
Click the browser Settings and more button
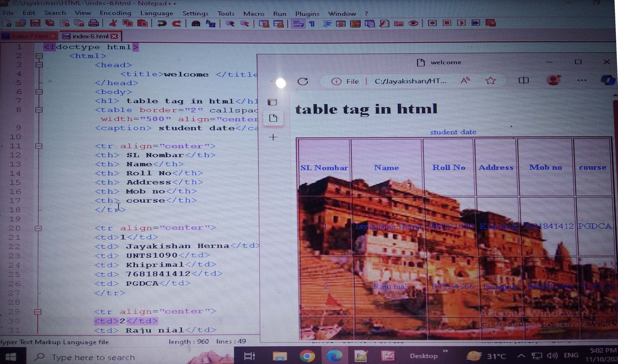[582, 80]
